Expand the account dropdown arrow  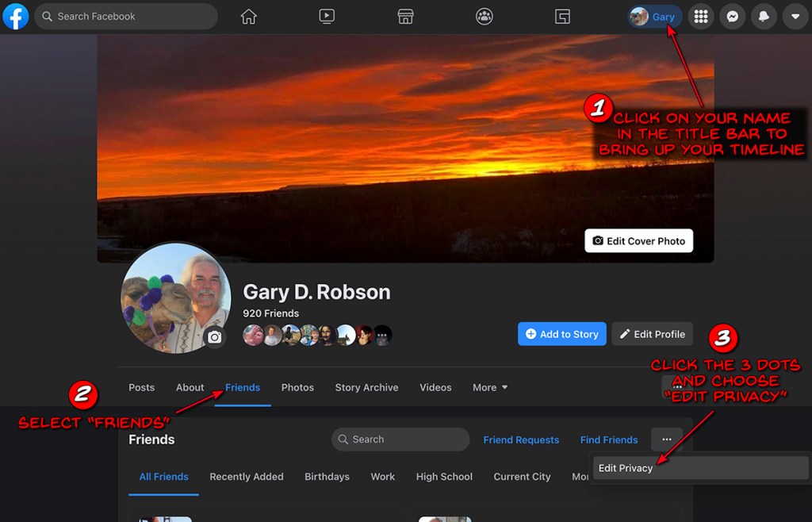click(x=795, y=17)
